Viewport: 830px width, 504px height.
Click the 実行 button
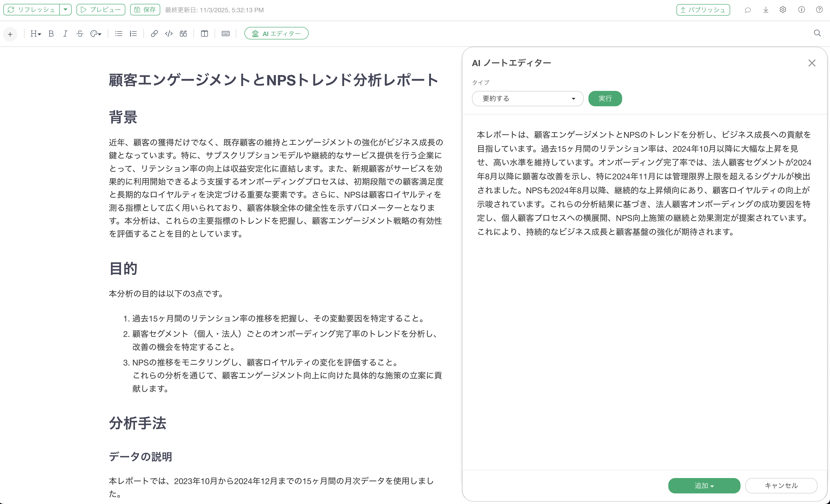605,99
